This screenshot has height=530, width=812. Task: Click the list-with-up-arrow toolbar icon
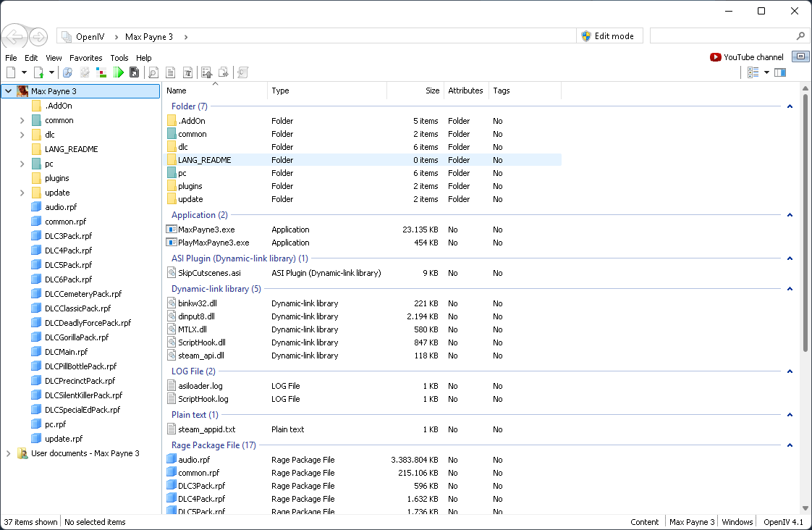[x=207, y=72]
